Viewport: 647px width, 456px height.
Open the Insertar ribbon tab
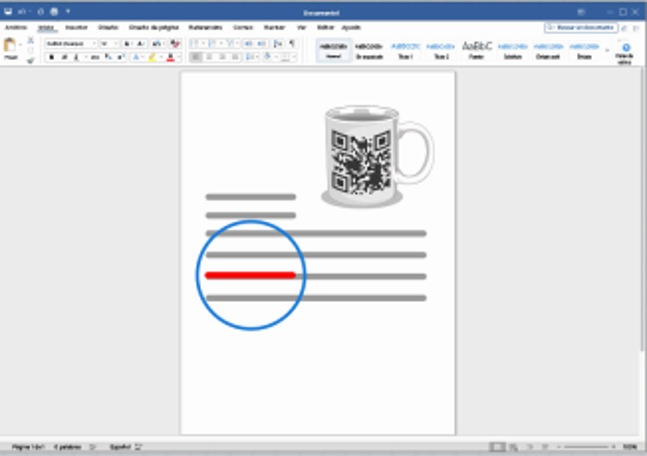pos(76,28)
